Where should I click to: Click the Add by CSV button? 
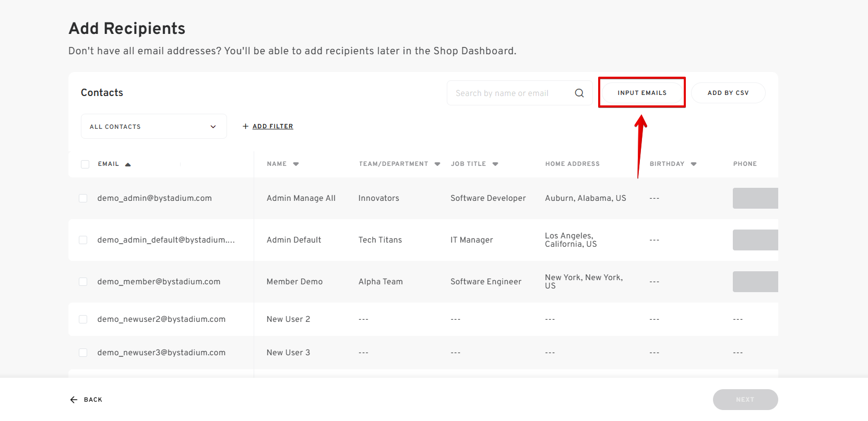point(728,93)
